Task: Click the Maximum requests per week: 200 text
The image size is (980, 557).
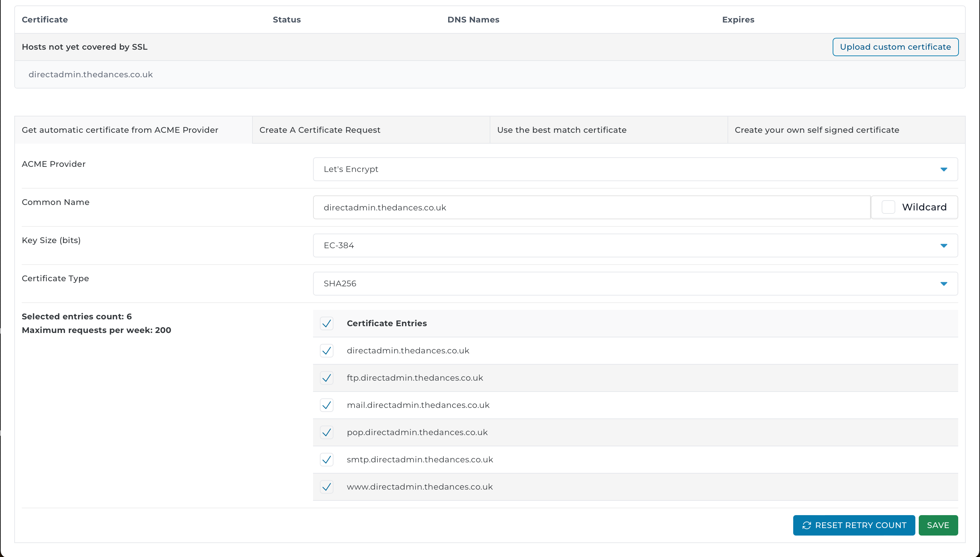Action: pos(96,330)
